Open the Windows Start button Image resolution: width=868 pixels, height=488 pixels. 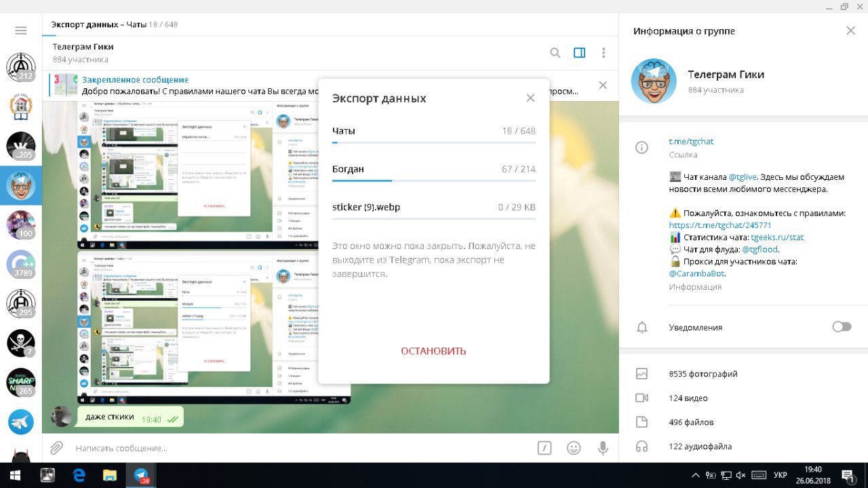15,475
